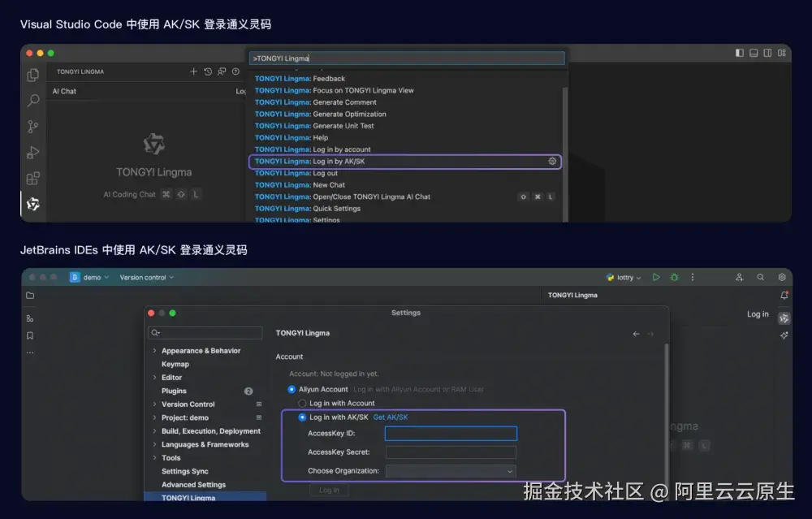This screenshot has width=812, height=519.
Task: Click the gear icon on Log in by AK/SK row
Action: tap(552, 161)
